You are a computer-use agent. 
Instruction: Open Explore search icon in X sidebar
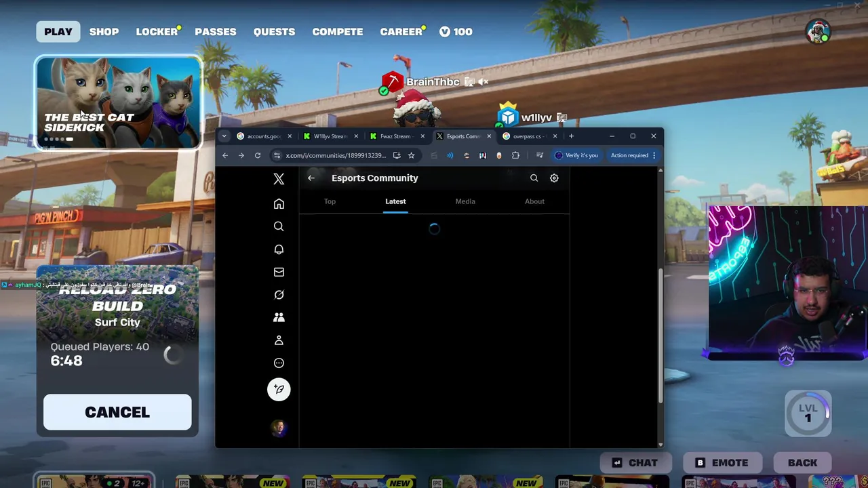[279, 226]
